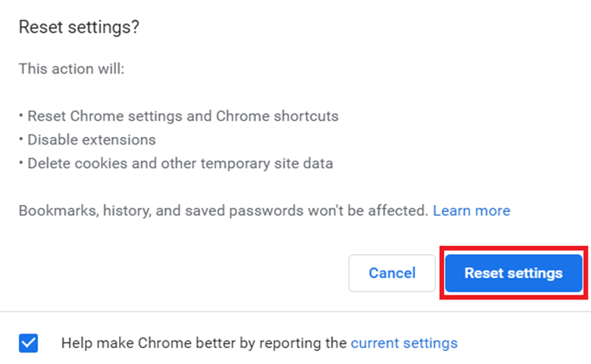The image size is (591, 364).
Task: Follow the link after 'won't be affected.'
Action: (471, 210)
